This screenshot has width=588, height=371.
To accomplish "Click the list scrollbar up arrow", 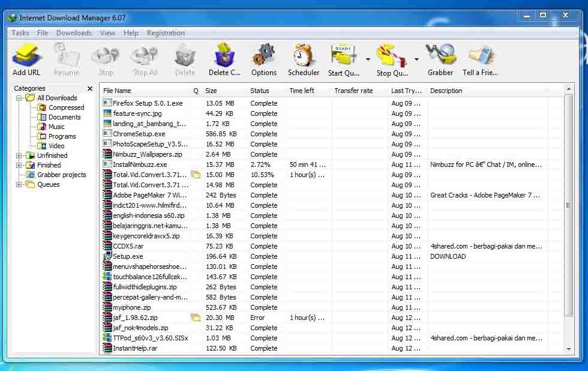I will pos(569,89).
